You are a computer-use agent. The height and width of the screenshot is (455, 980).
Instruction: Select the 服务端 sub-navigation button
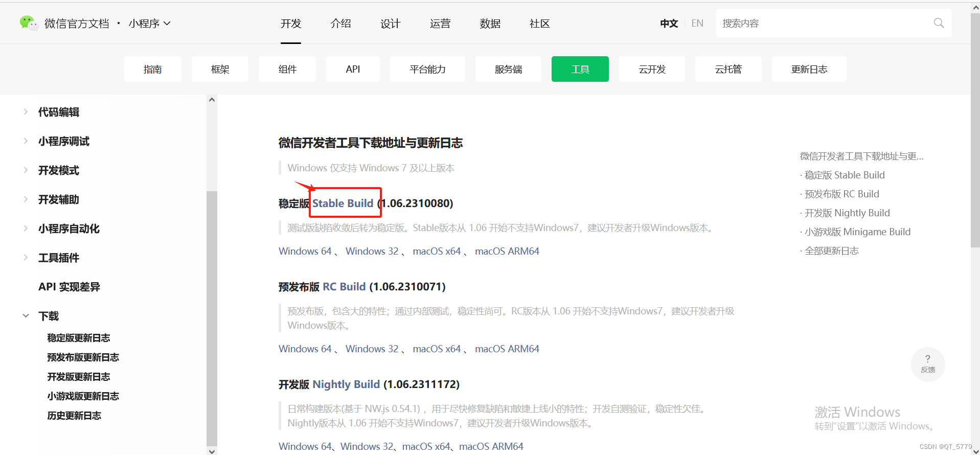(508, 69)
